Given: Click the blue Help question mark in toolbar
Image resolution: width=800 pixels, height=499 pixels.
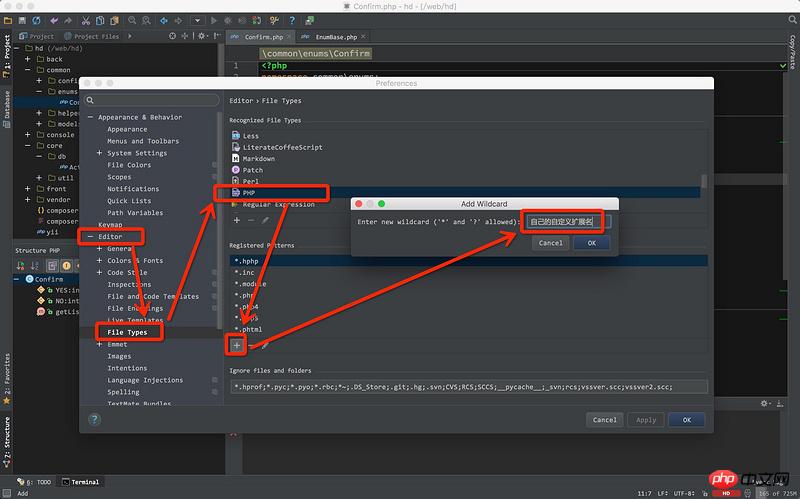Looking at the screenshot, I should point(292,21).
